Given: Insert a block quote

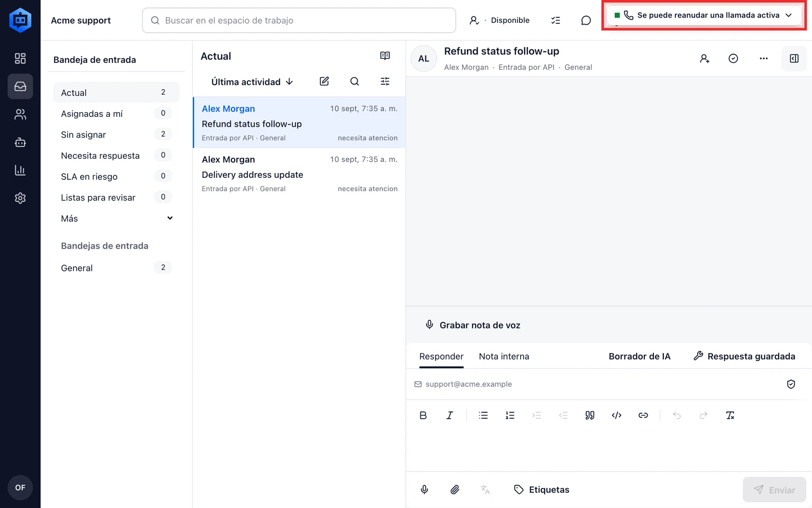Looking at the screenshot, I should [590, 415].
